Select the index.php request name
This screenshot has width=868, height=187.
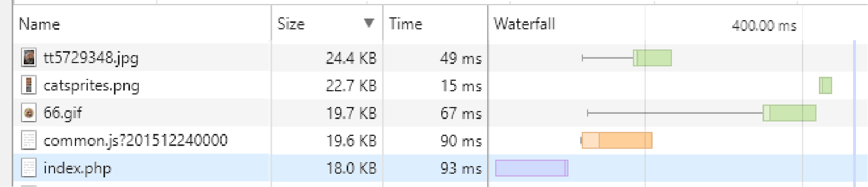point(77,168)
